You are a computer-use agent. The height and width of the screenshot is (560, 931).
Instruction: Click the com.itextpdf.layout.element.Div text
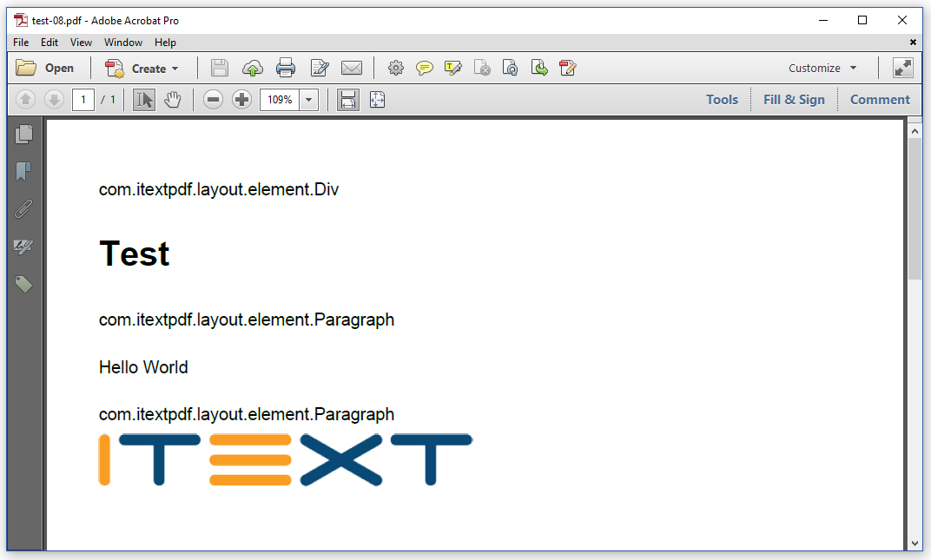[x=219, y=189]
